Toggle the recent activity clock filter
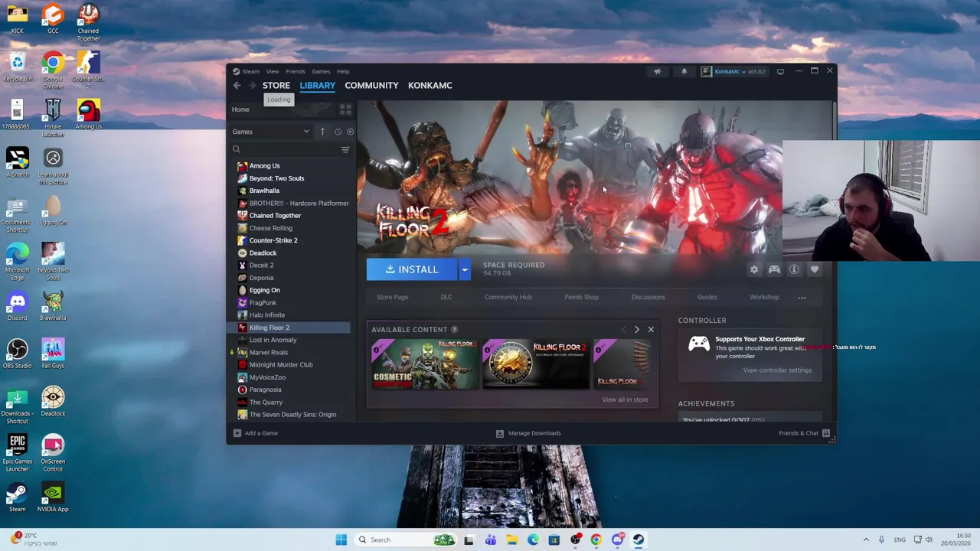The image size is (980, 551). pos(338,132)
